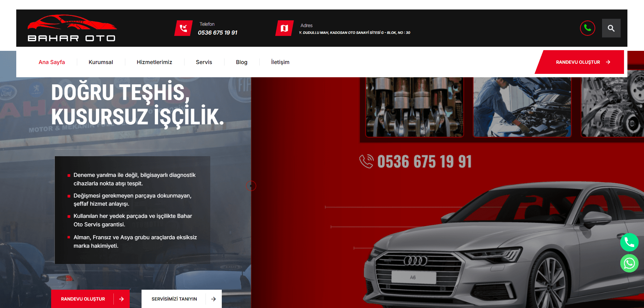Click the floating green phone call button
The height and width of the screenshot is (308, 644).
629,242
